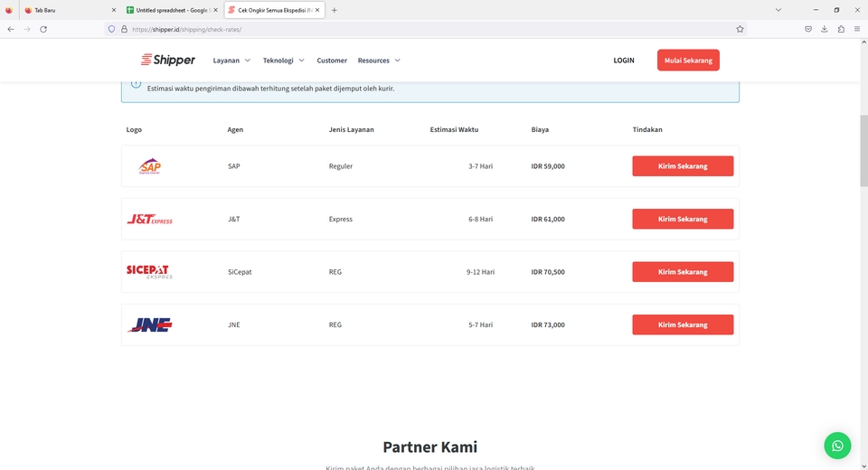Click the SiCepat Ekspres logo

pyautogui.click(x=149, y=272)
